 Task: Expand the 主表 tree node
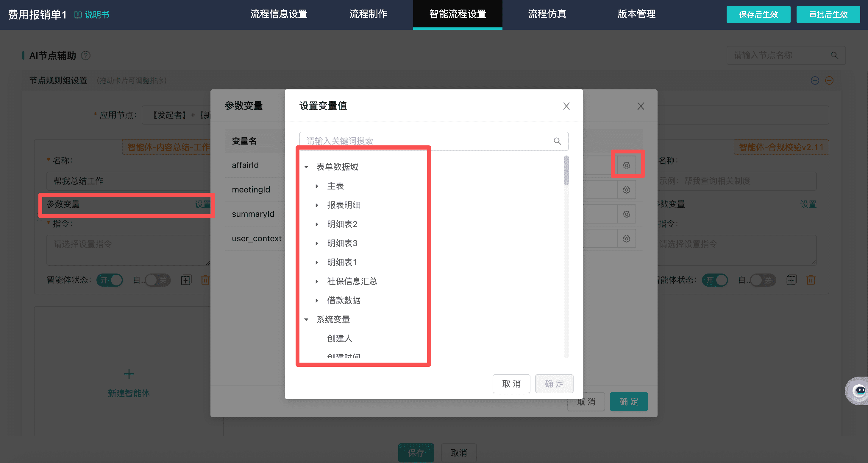tap(317, 186)
